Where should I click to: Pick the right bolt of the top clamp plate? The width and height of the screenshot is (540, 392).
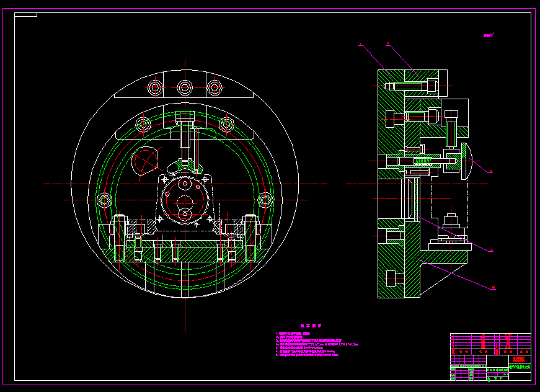(x=215, y=87)
